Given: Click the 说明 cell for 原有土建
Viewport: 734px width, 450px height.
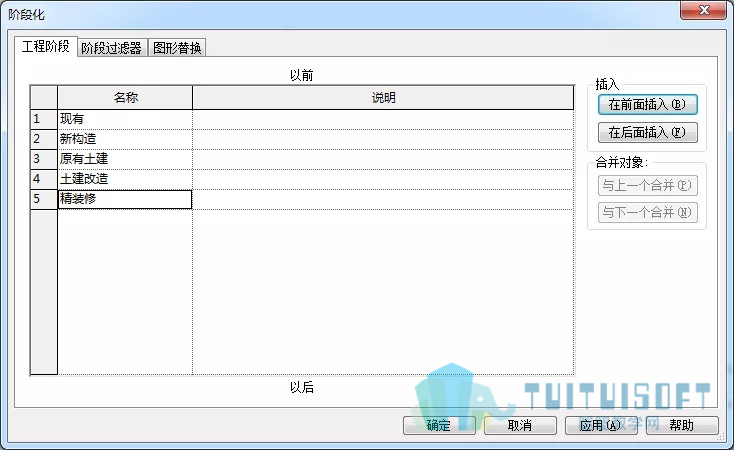Looking at the screenshot, I should [383, 159].
